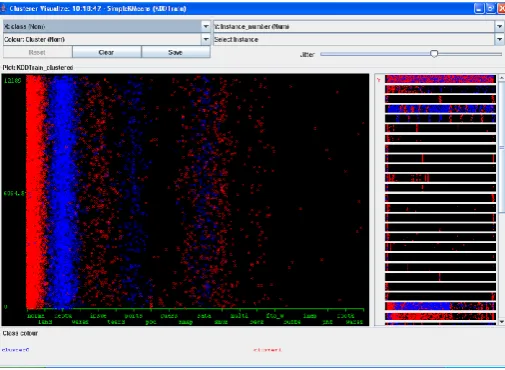
Task: Open the X: class (Nom) axis dropdown
Action: [x=106, y=26]
